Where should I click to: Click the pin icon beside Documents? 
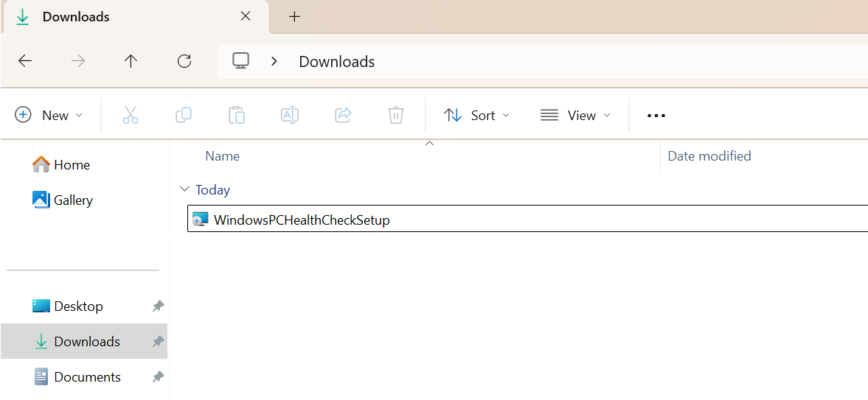(x=158, y=376)
